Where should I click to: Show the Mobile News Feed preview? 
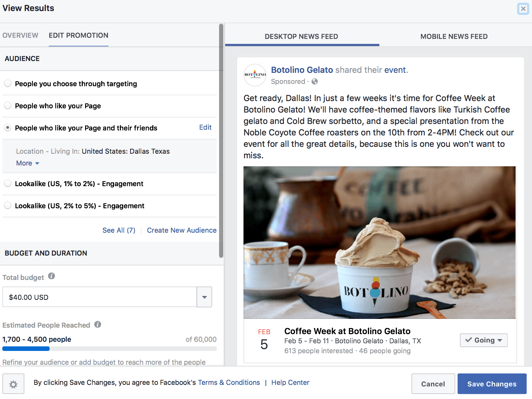[454, 37]
